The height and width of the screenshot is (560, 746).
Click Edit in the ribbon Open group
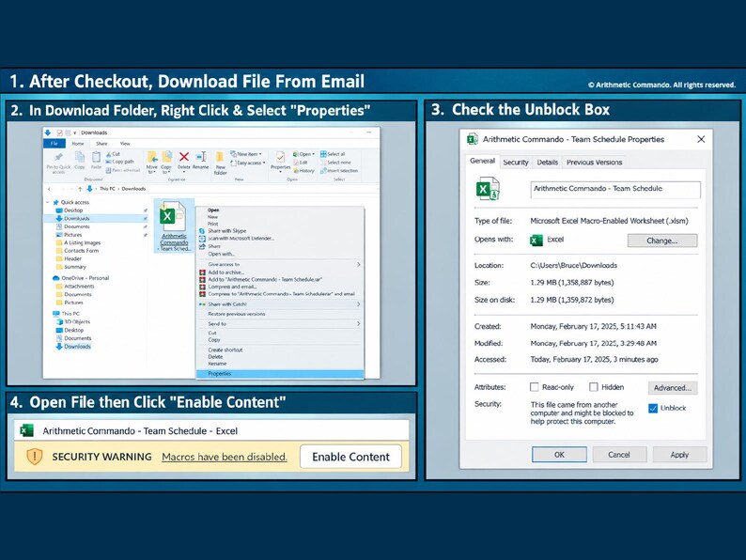click(x=301, y=163)
